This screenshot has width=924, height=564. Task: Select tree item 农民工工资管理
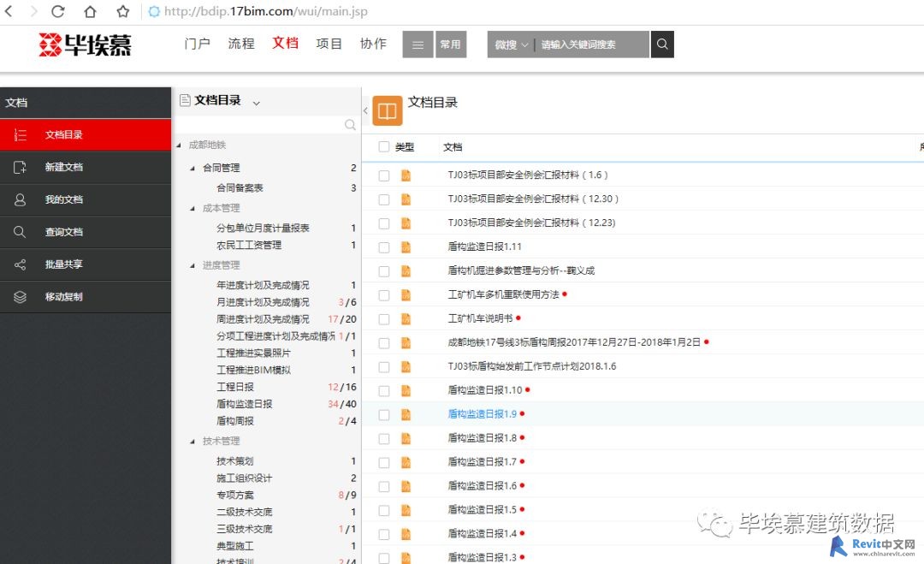coord(249,245)
